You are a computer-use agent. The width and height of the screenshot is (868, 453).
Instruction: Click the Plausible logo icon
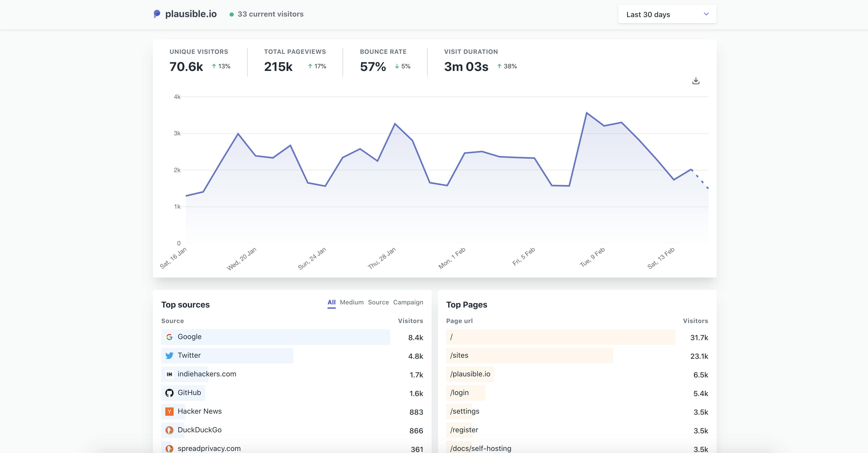click(x=157, y=14)
